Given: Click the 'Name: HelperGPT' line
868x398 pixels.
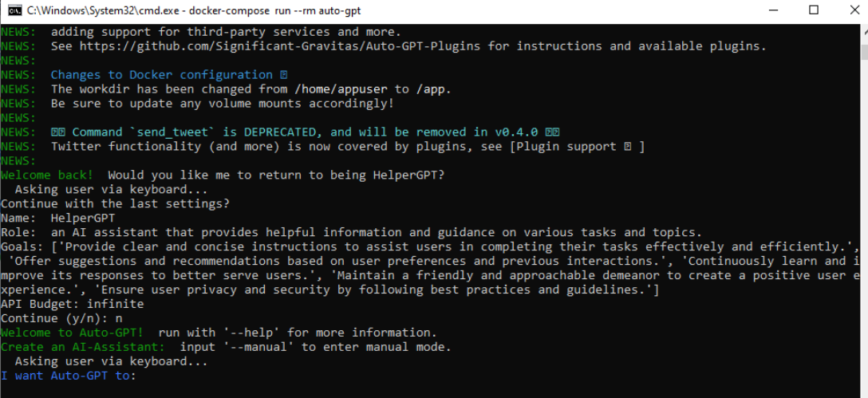Looking at the screenshot, I should coord(58,218).
